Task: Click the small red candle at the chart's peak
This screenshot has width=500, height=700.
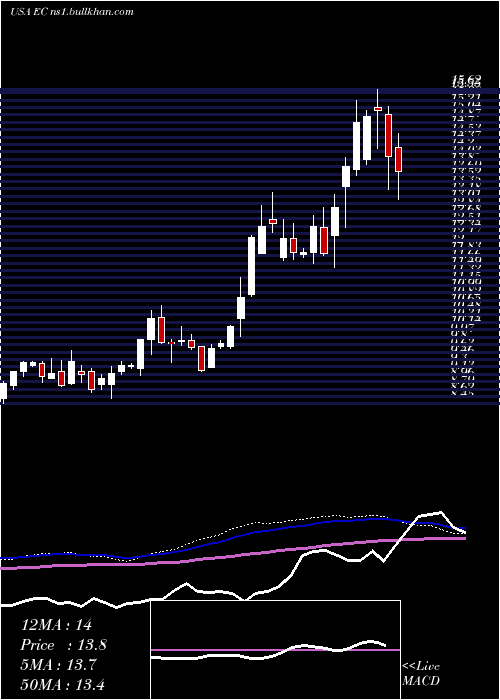Action: pyautogui.click(x=378, y=108)
